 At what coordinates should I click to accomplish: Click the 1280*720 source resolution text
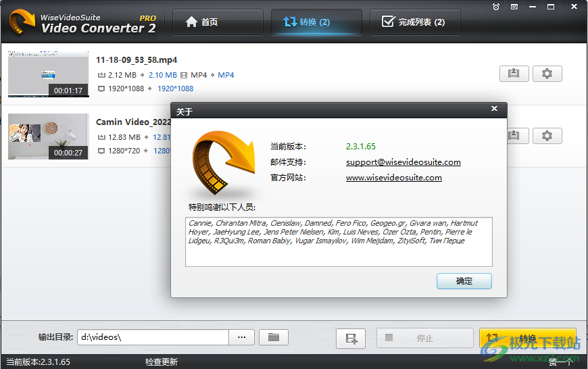point(124,151)
